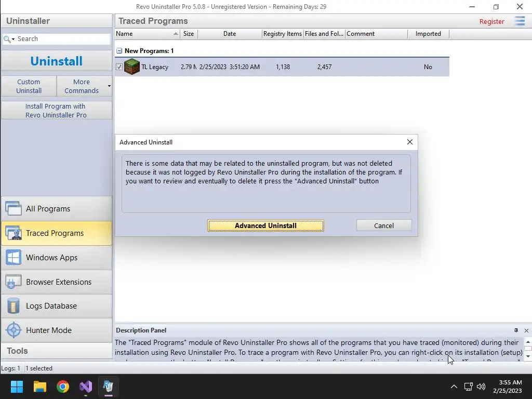This screenshot has width=532, height=399.
Task: Close the Advanced Uninstall dialog with X
Action: [410, 142]
